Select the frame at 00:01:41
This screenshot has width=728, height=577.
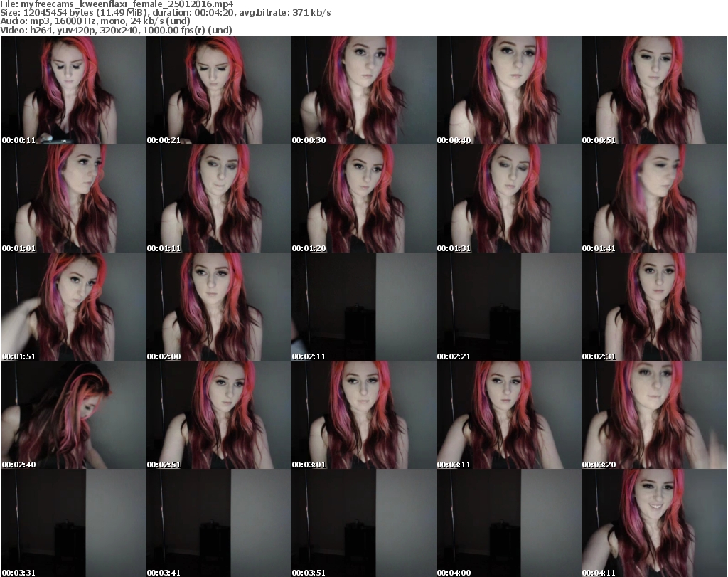(x=654, y=198)
